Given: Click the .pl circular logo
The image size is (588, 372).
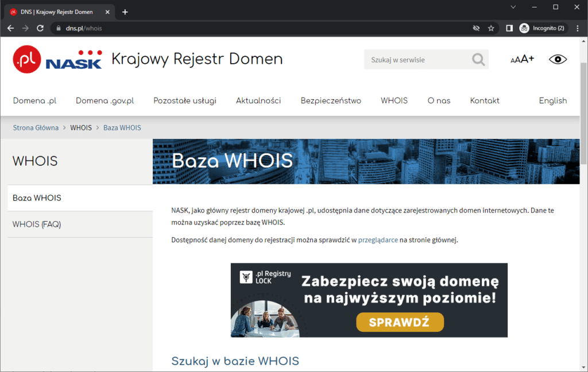Looking at the screenshot, I should [26, 59].
